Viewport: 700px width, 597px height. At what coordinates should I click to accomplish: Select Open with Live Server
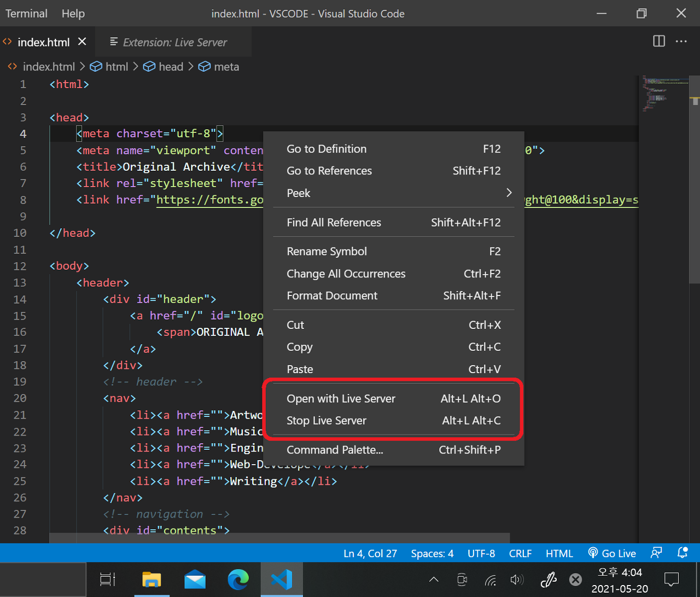394,398
